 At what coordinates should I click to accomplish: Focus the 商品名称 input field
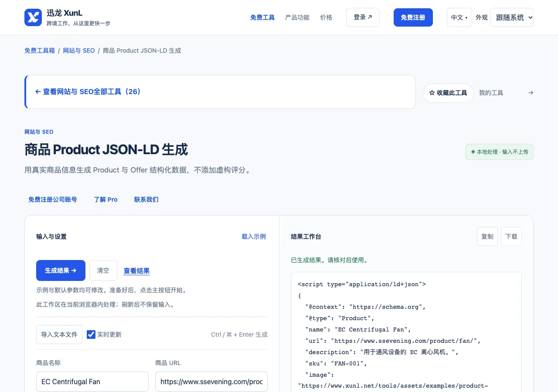[92, 382]
